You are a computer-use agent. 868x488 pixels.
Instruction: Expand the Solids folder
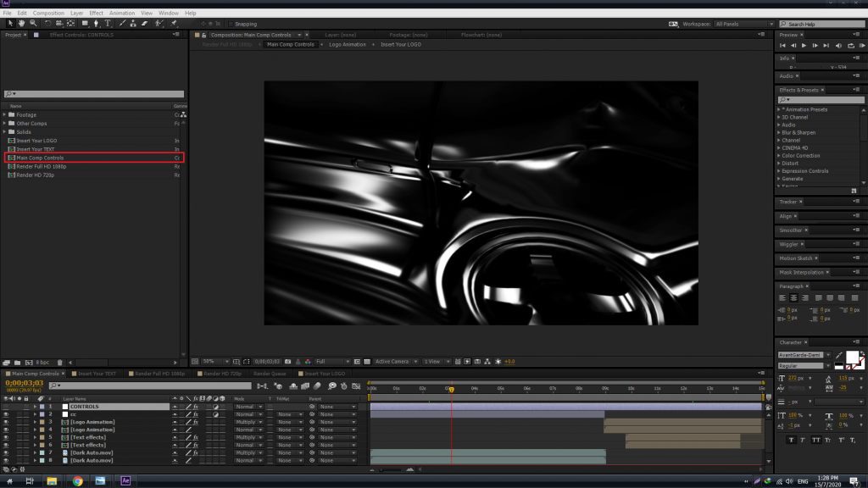pos(4,131)
